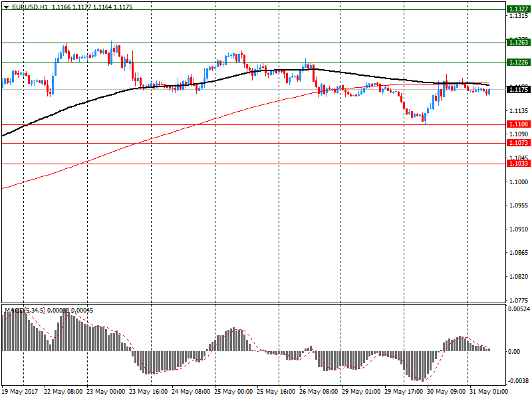Click the 23 May 00:00 time label

coord(106,392)
